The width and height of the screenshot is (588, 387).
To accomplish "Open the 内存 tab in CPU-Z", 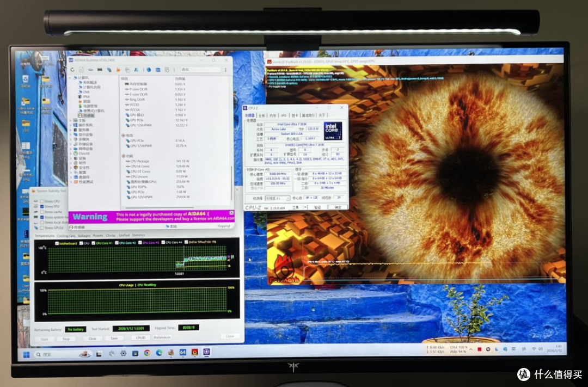I will [273, 115].
